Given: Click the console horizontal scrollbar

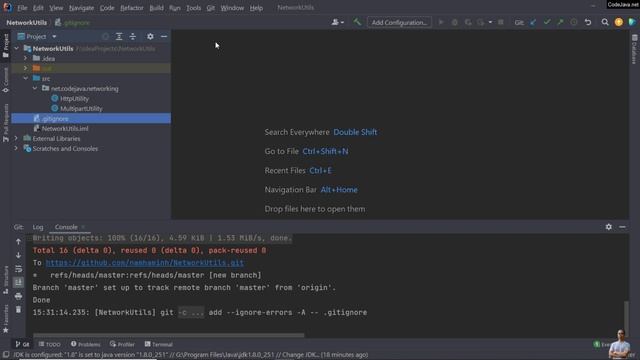Looking at the screenshot, I should (169, 336).
